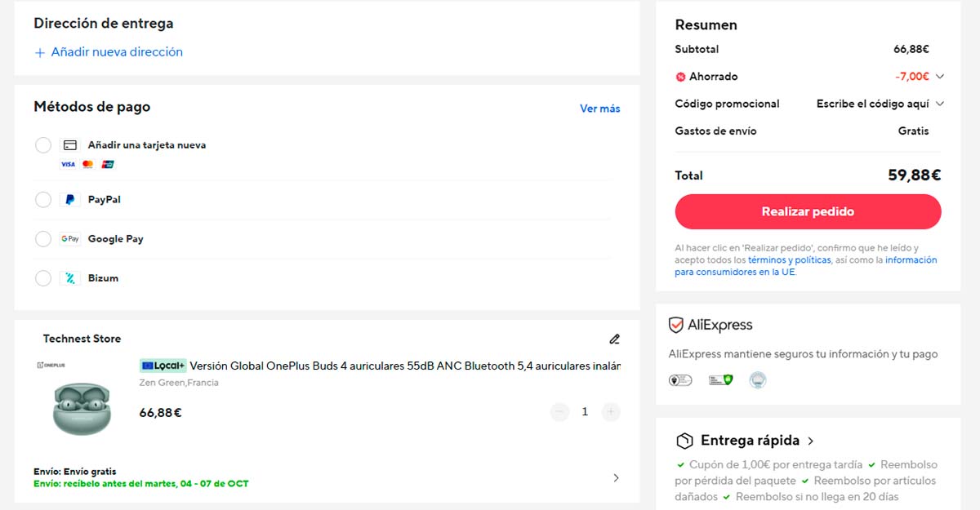The width and height of the screenshot is (980, 510).
Task: Select the Google Pay radio button
Action: point(43,239)
